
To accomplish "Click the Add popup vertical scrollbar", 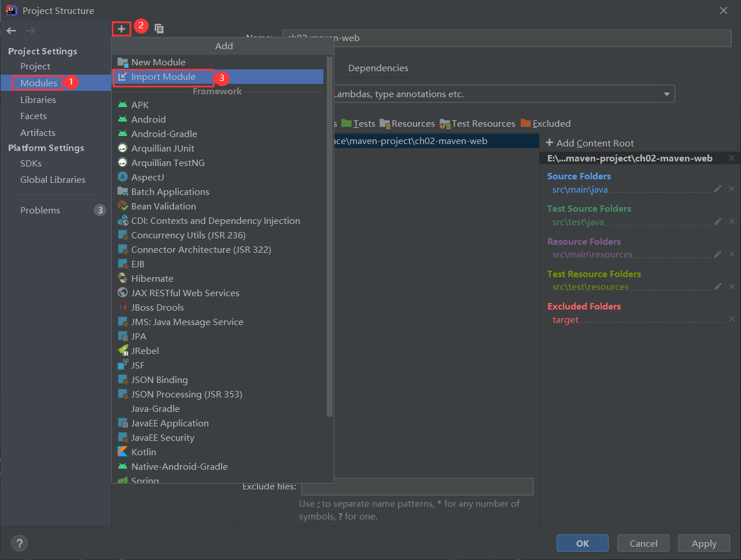I will point(330,231).
